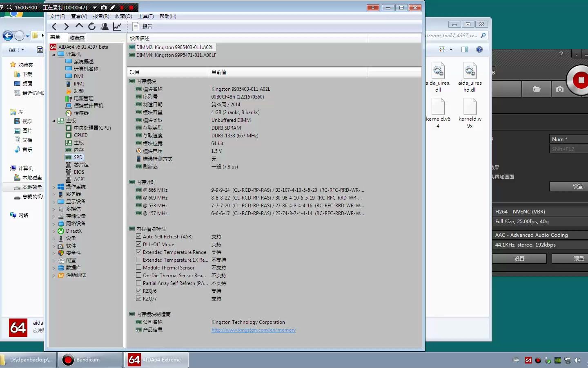588x368 pixels.
Task: Click Bandicam camera screenshot icon
Action: point(560,89)
